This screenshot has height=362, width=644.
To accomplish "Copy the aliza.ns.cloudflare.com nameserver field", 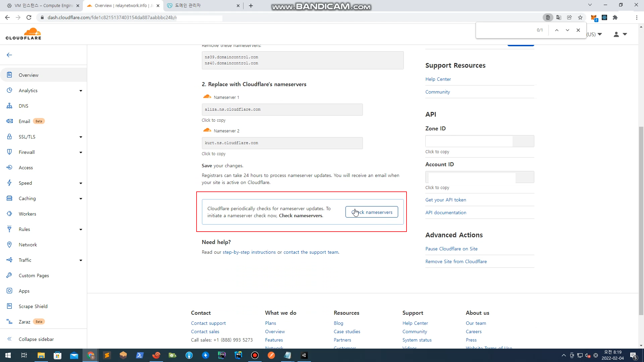I will [x=282, y=110].
